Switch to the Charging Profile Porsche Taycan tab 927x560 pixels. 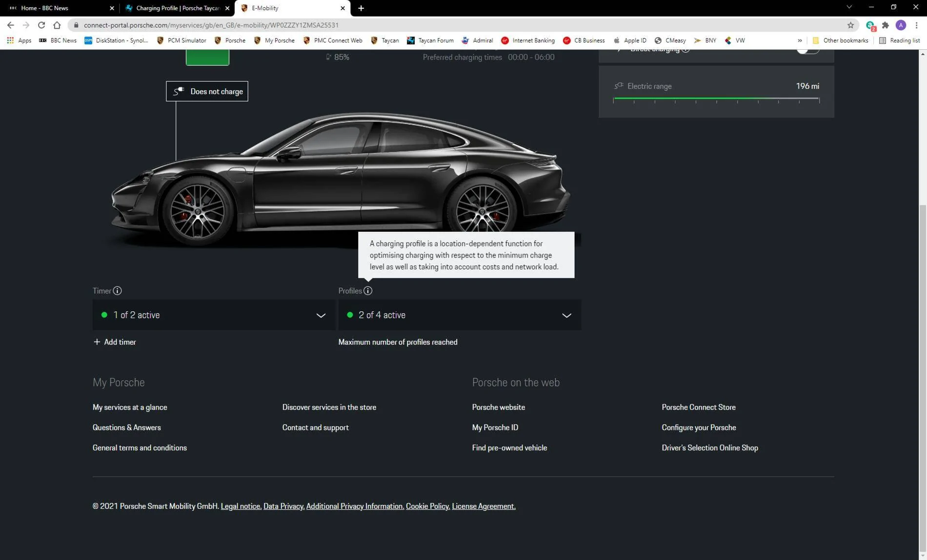(x=178, y=8)
